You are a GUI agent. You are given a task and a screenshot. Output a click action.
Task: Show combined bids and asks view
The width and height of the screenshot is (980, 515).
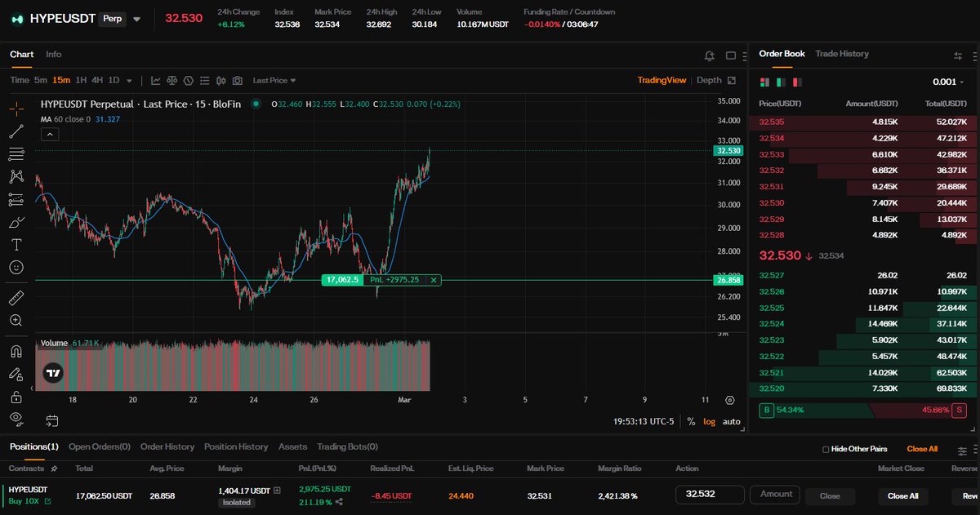coord(764,82)
